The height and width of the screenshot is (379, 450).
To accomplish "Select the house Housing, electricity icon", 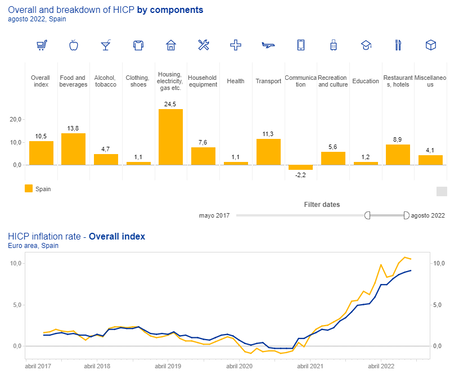I will [171, 45].
